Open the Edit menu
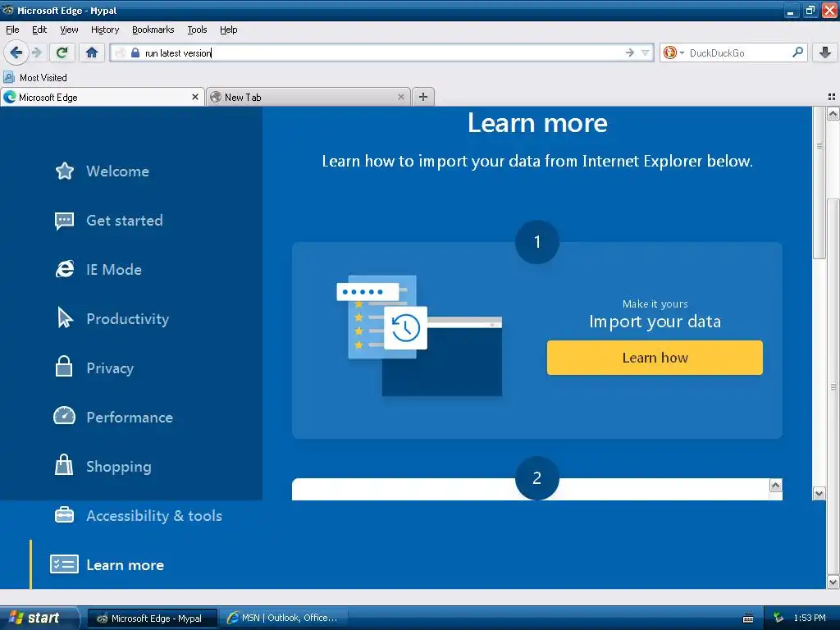This screenshot has height=630, width=840. [39, 30]
